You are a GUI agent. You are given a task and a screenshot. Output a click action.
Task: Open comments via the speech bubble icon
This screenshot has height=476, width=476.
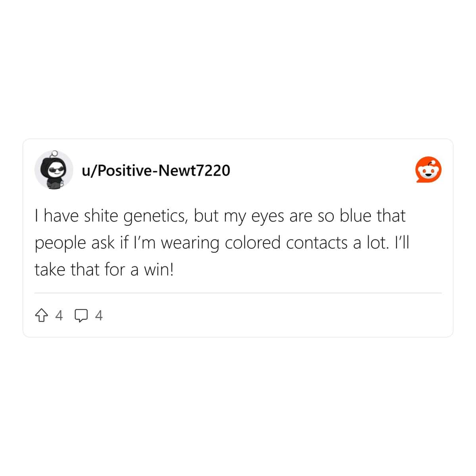(x=81, y=316)
